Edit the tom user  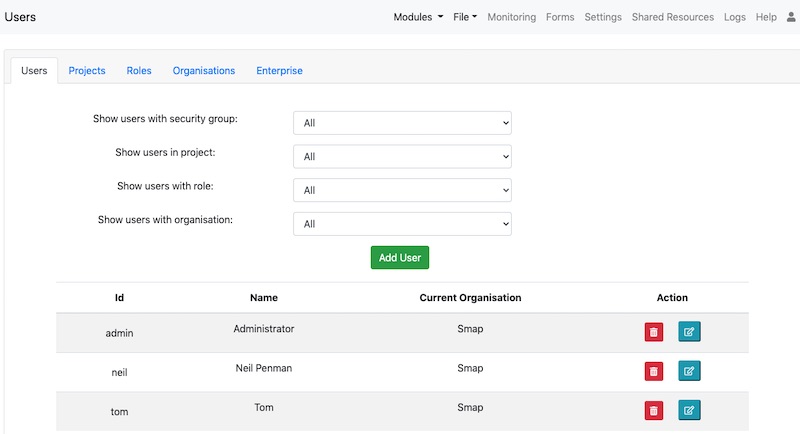pyautogui.click(x=689, y=410)
